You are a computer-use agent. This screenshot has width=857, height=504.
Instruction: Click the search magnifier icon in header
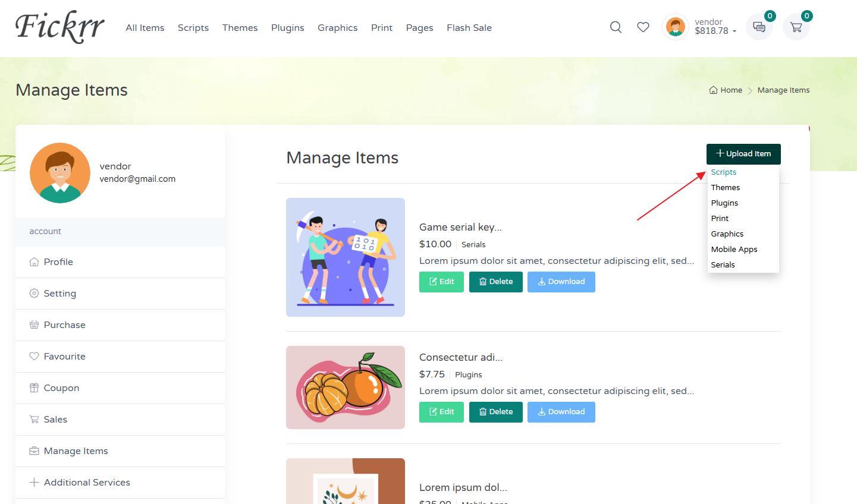tap(616, 27)
